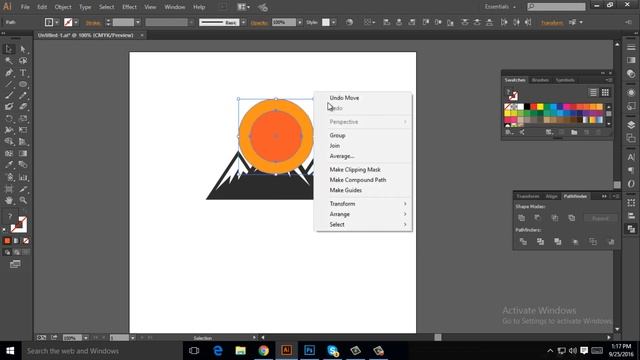The height and width of the screenshot is (360, 640).
Task: Open the Transform link in control bar
Action: point(552,23)
